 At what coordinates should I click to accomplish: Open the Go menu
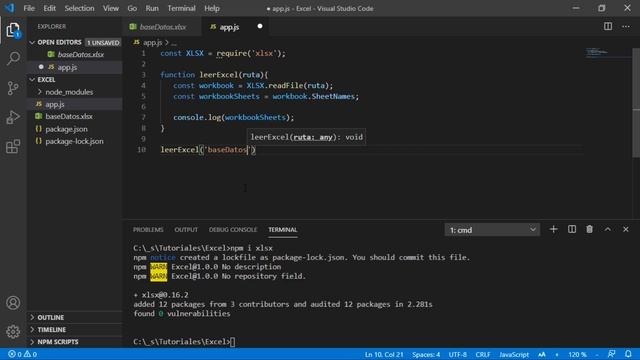pos(132,8)
